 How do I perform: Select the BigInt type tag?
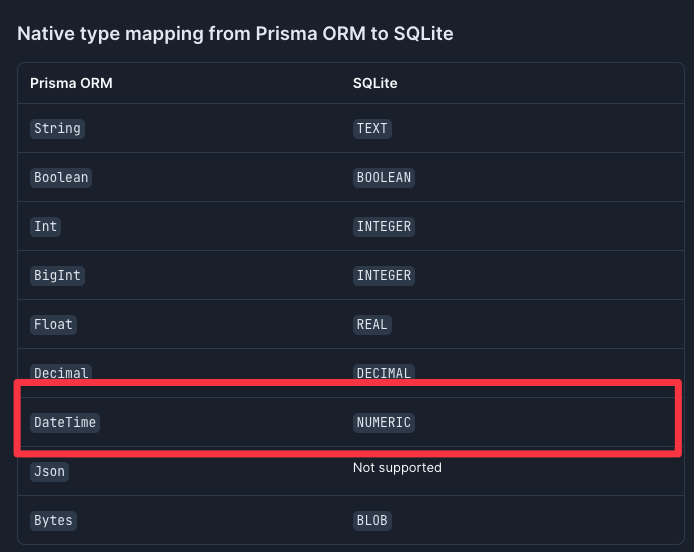(58, 275)
